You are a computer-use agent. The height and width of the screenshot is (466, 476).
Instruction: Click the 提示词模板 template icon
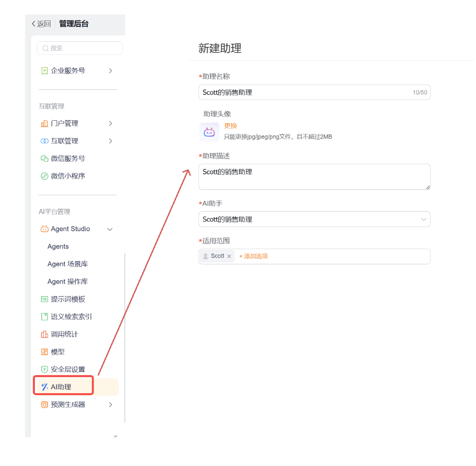[44, 299]
